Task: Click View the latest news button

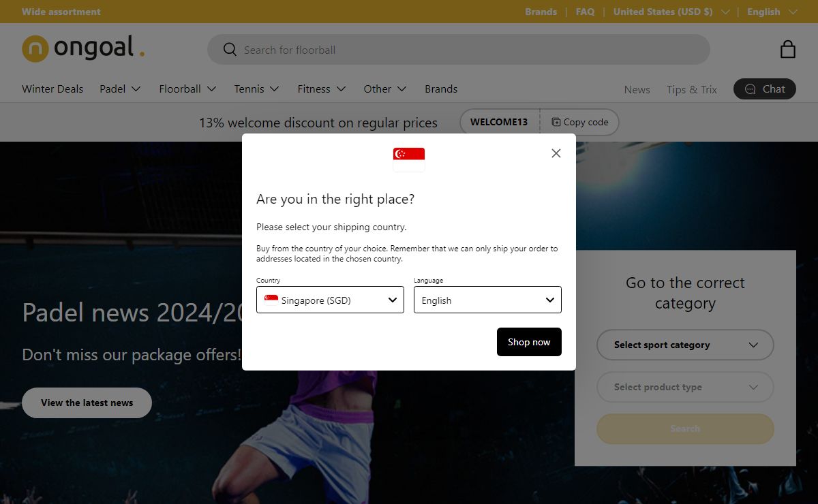Action: 87,403
